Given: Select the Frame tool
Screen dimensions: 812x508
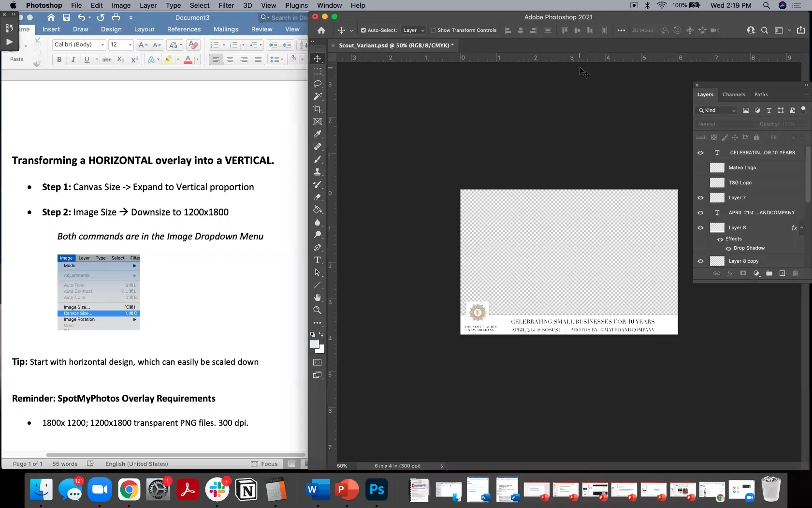Looking at the screenshot, I should click(318, 121).
